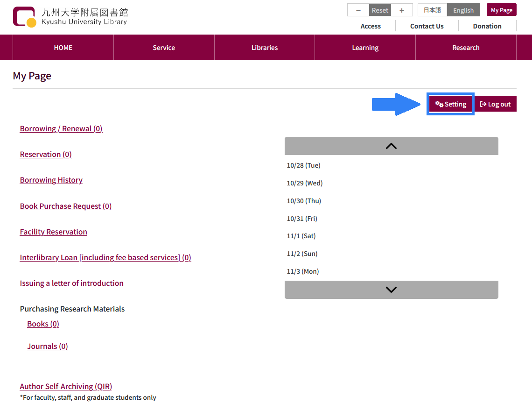
Task: Go to Research menu item
Action: 466,48
